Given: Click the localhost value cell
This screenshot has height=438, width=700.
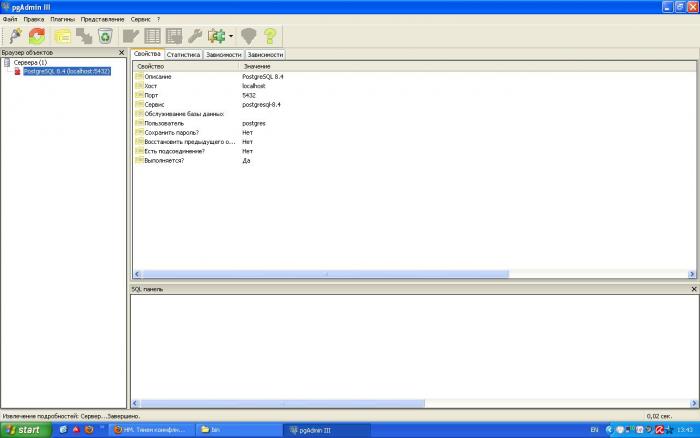Looking at the screenshot, I should click(x=254, y=86).
